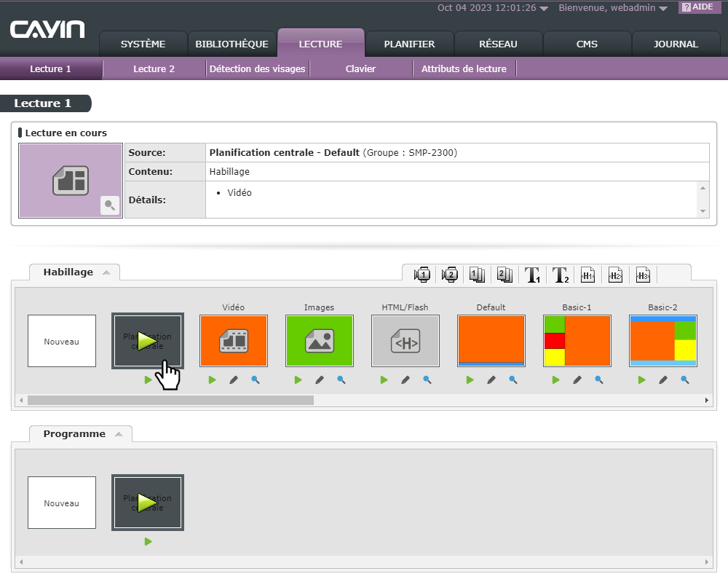Create a Nouveau skin in Habillage

62,341
